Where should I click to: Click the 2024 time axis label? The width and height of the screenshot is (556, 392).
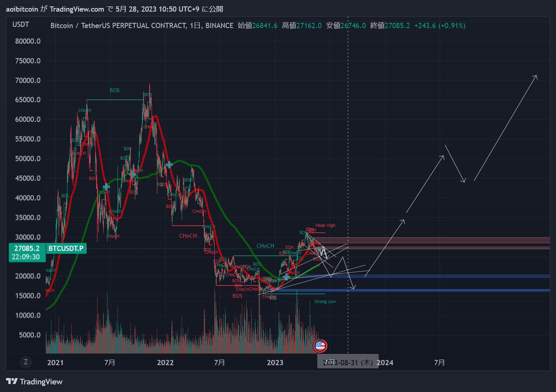(385, 363)
